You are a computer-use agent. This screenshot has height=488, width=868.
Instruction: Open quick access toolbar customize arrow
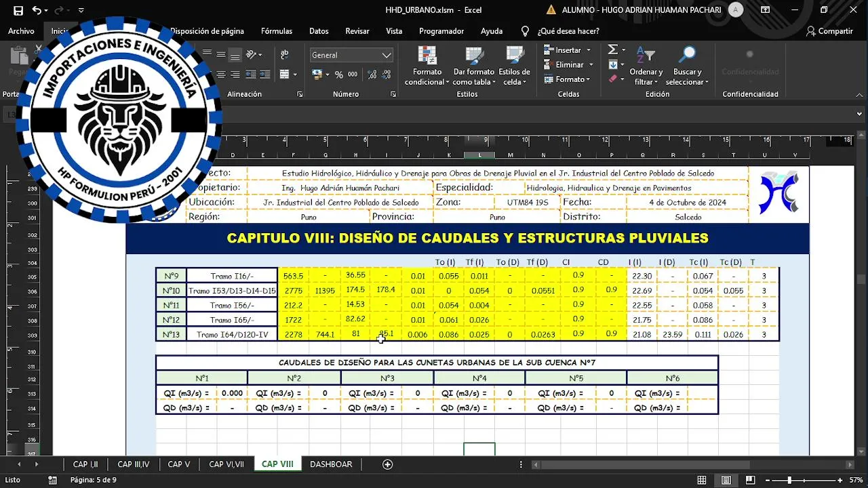[x=81, y=10]
